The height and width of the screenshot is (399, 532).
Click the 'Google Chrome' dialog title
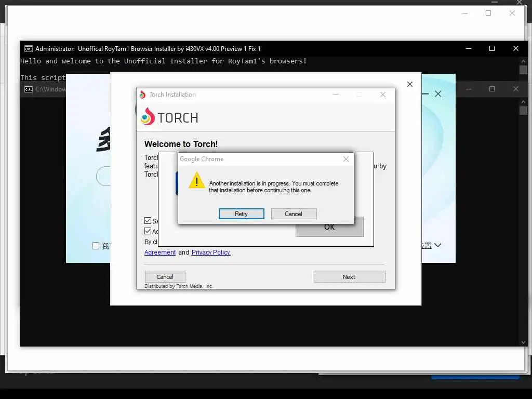(202, 159)
